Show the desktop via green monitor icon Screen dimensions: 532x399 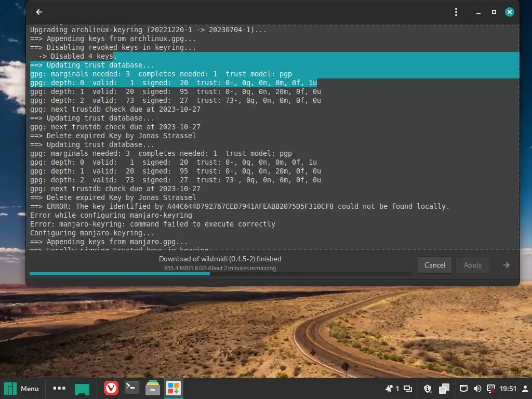(x=82, y=389)
